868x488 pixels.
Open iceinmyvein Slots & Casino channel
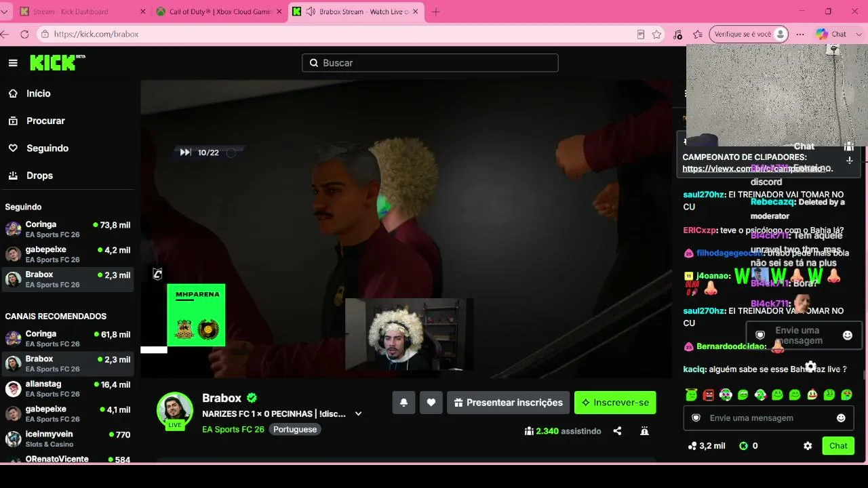coord(68,439)
